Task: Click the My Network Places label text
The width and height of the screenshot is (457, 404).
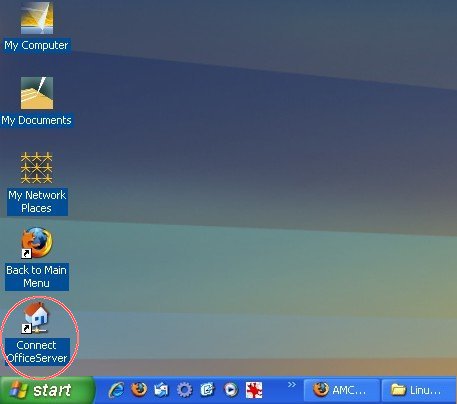Action: pyautogui.click(x=37, y=202)
